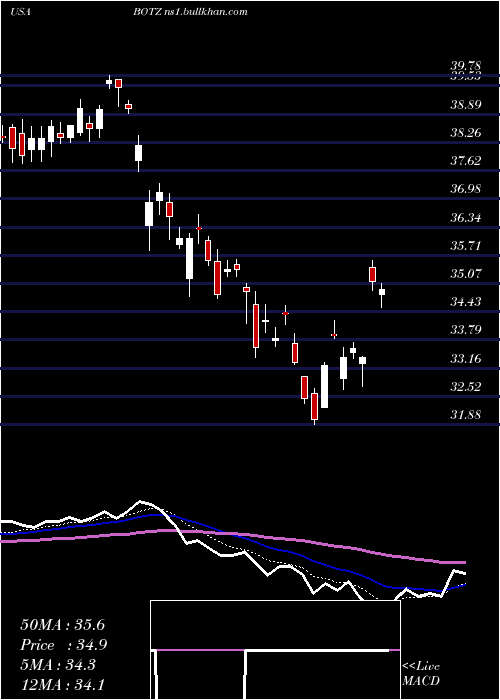Click the <<Live MACD label
The width and height of the screenshot is (500, 700).
(x=421, y=674)
